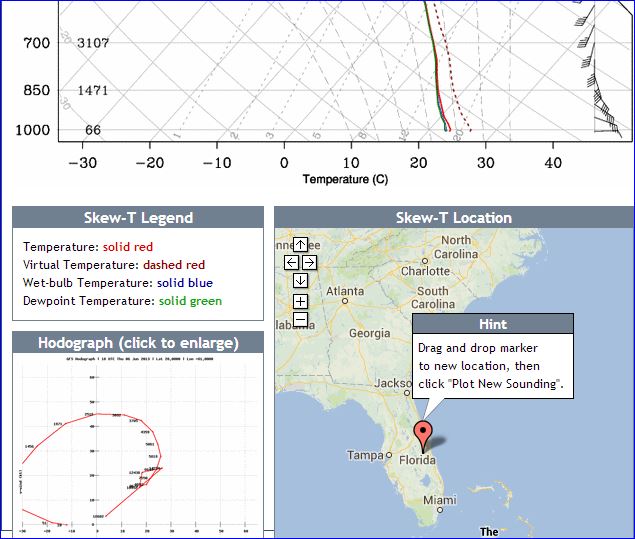Pan the location map up
635x539 pixels.
tap(300, 245)
